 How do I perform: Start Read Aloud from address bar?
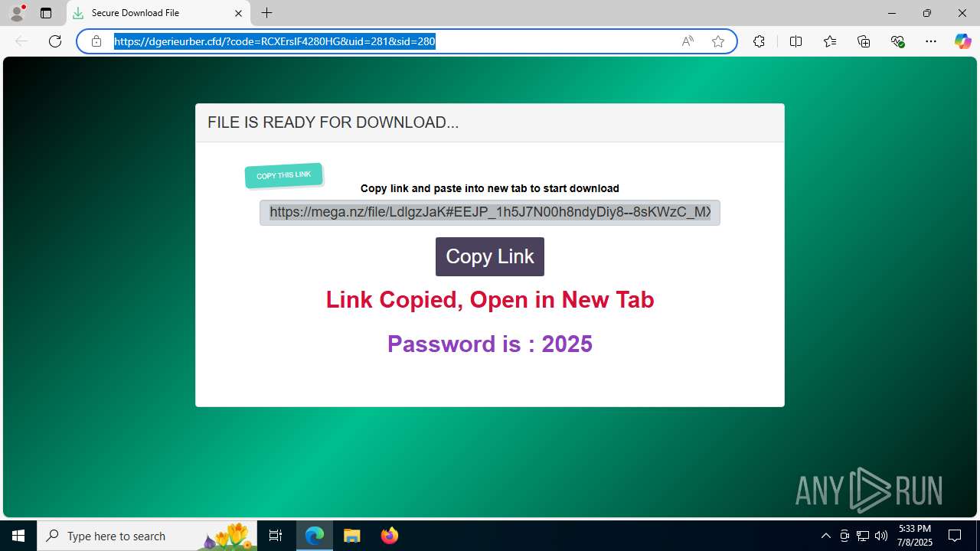(688, 41)
